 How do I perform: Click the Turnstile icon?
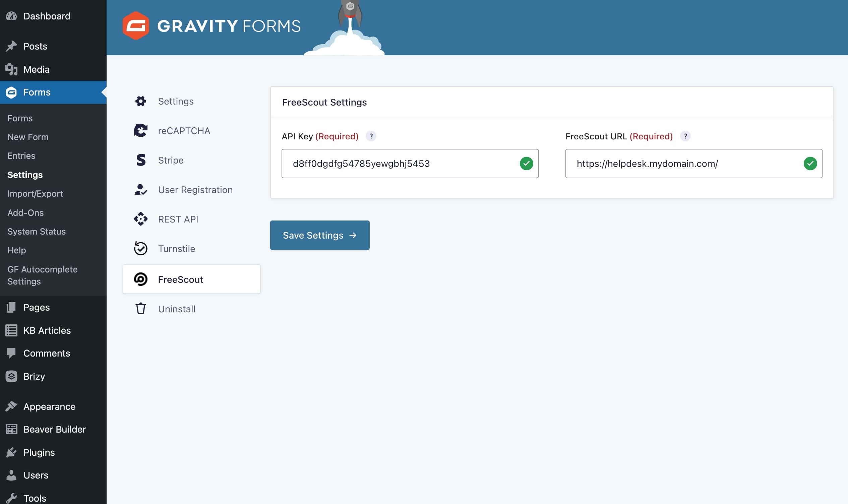tap(140, 249)
